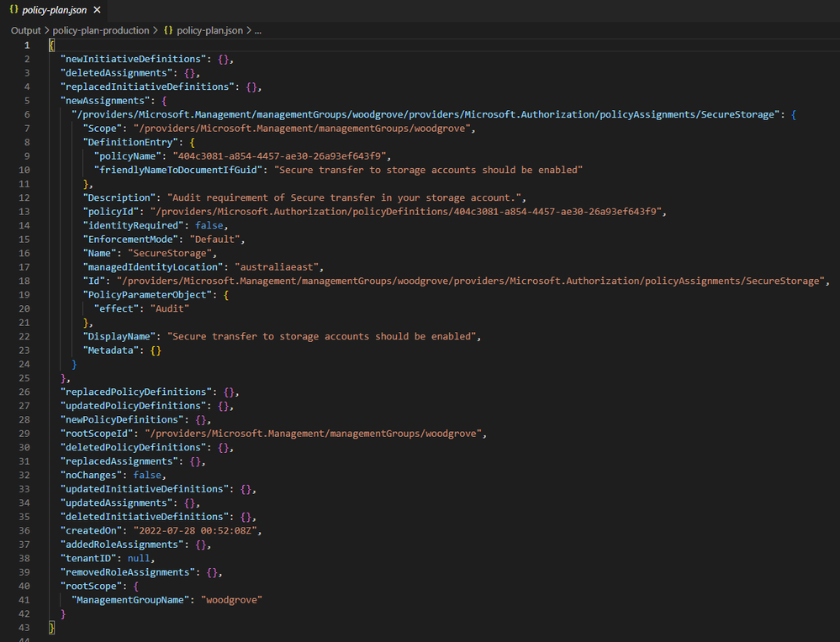Click the "deletedAssignments" key
Viewport: 840px width, 642px height.
coord(117,73)
